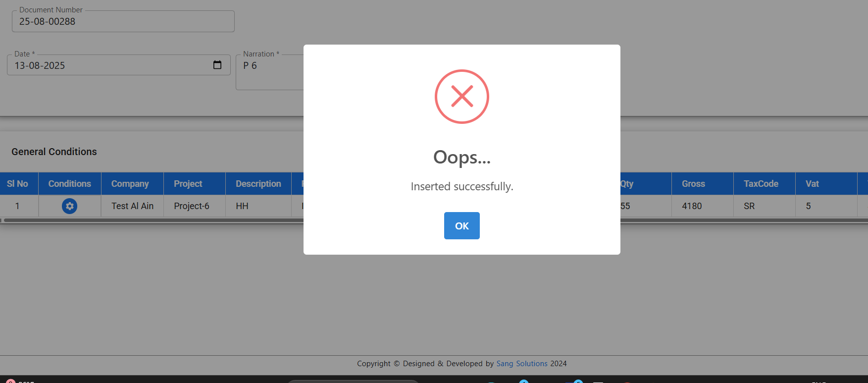Viewport: 868px width, 383px height.
Task: Open the Sang Solutions footer link
Action: click(x=521, y=364)
